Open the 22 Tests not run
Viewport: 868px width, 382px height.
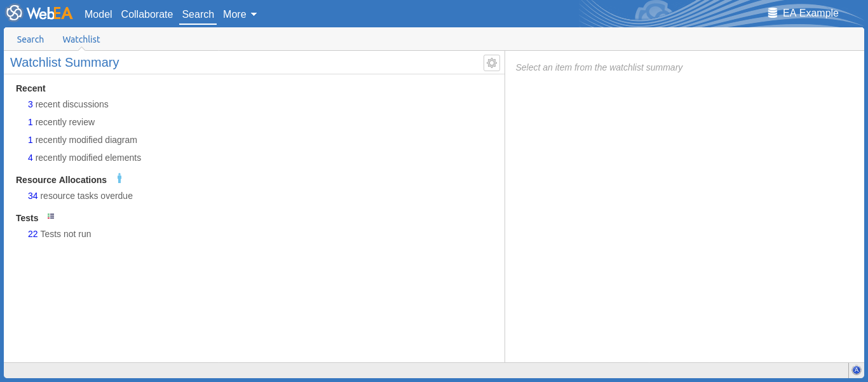point(59,234)
